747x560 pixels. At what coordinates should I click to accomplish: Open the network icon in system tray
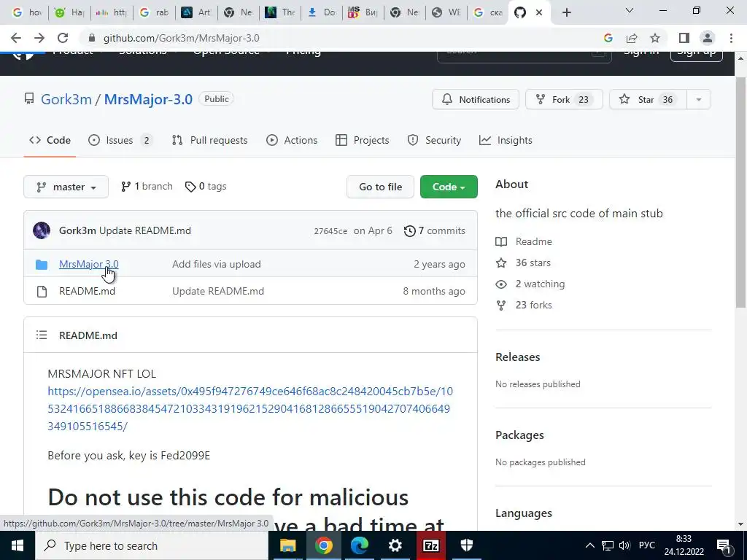(608, 545)
